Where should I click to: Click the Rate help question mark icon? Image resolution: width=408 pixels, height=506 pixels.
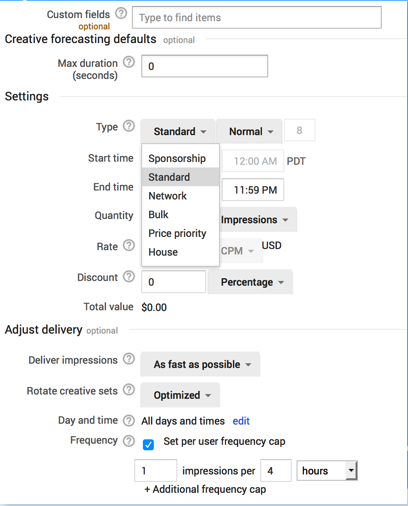[x=129, y=245]
